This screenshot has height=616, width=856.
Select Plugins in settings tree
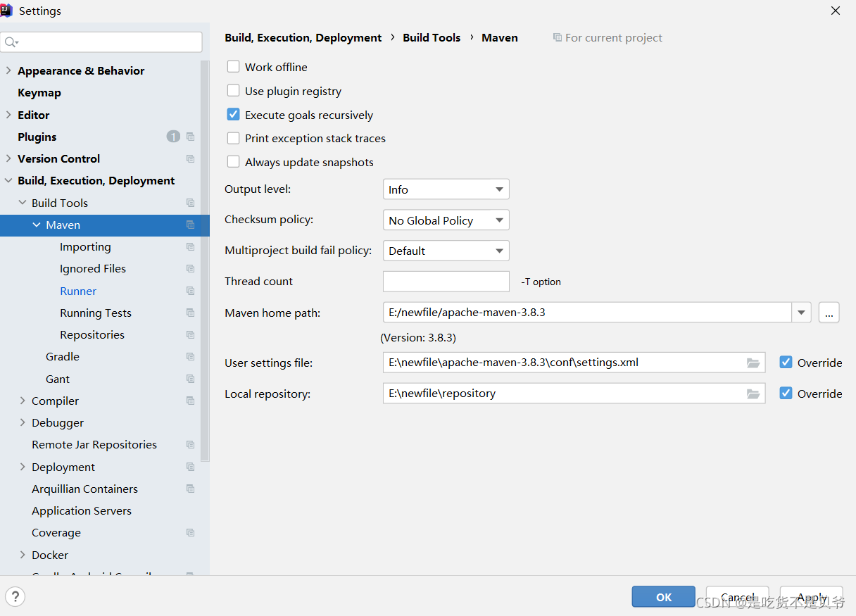point(37,137)
